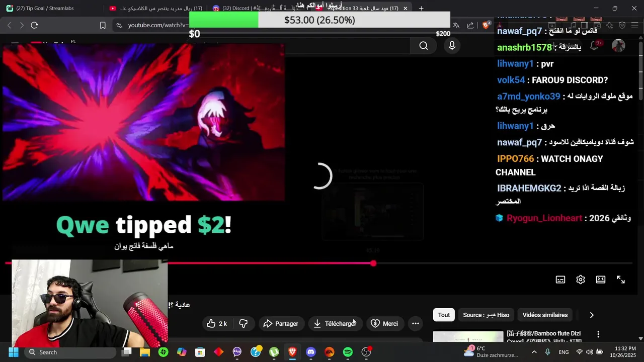This screenshot has width=644, height=362.
Task: Open uTorrent from the taskbar
Action: pyautogui.click(x=274, y=352)
